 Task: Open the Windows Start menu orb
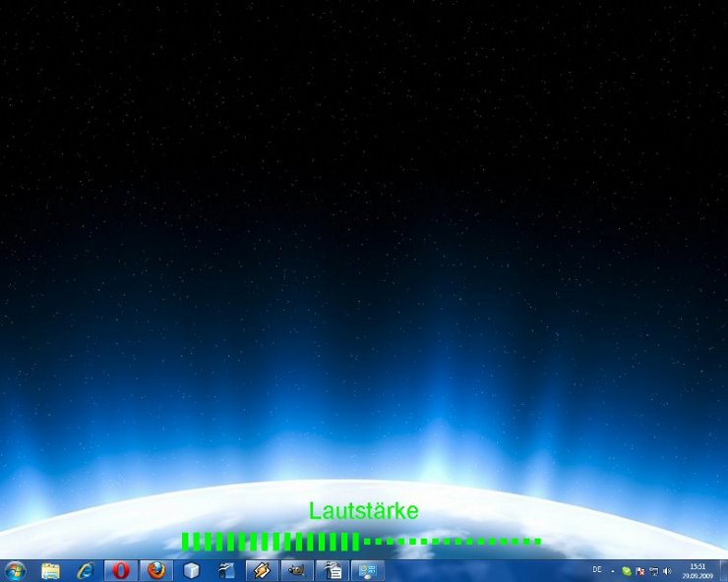point(15,570)
